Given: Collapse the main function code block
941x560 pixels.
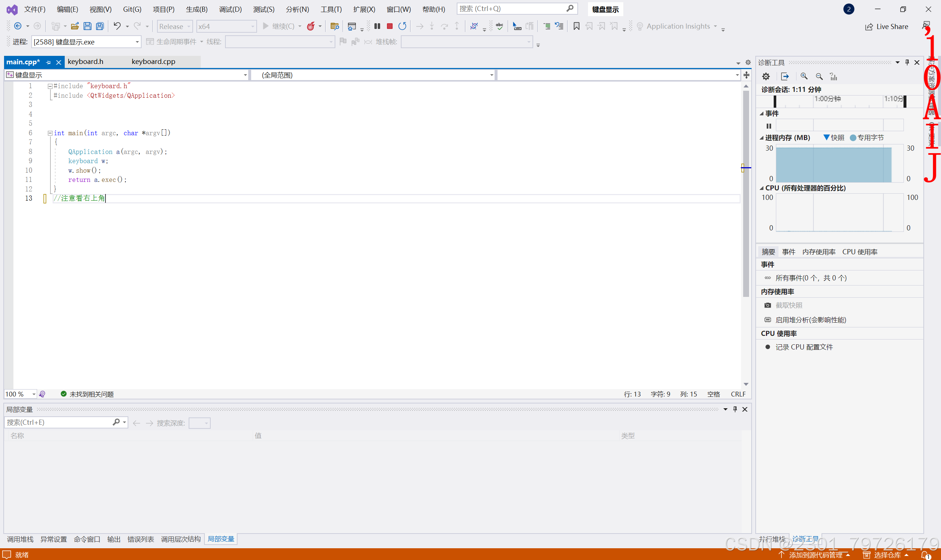Looking at the screenshot, I should tap(50, 133).
